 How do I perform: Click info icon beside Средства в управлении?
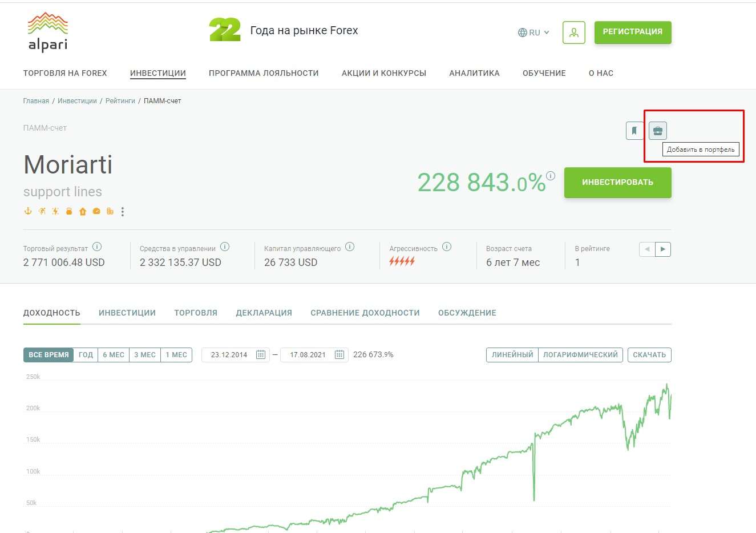pyautogui.click(x=225, y=247)
